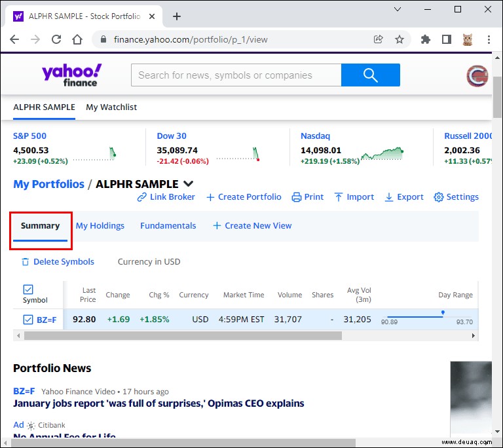Uncheck the BZ=F row checkbox
Image resolution: width=503 pixels, height=448 pixels.
click(x=28, y=320)
